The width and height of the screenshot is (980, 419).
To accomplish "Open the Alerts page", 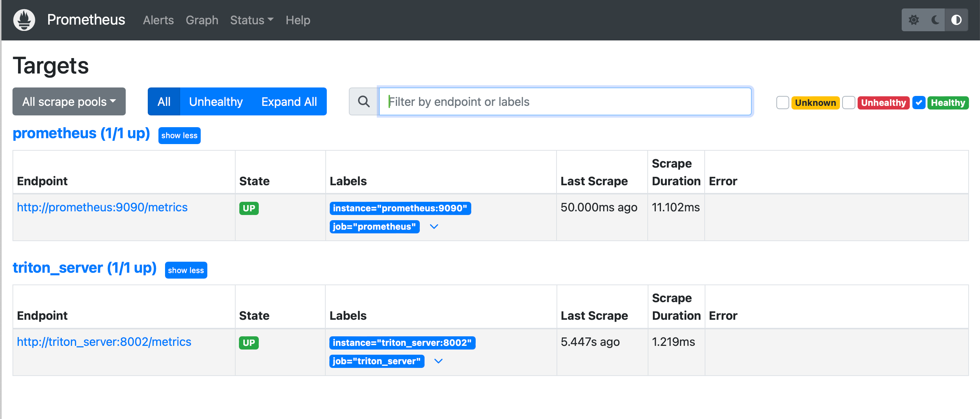I will point(158,20).
